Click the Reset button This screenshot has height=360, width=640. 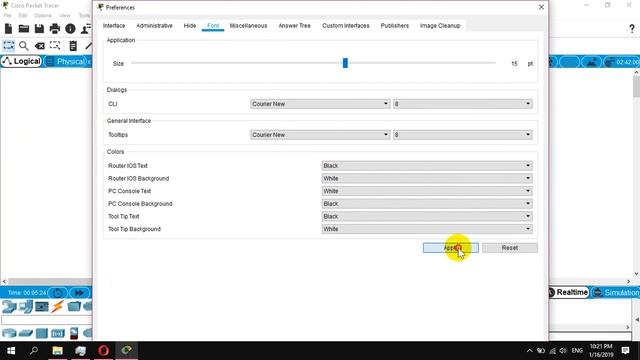tap(510, 248)
